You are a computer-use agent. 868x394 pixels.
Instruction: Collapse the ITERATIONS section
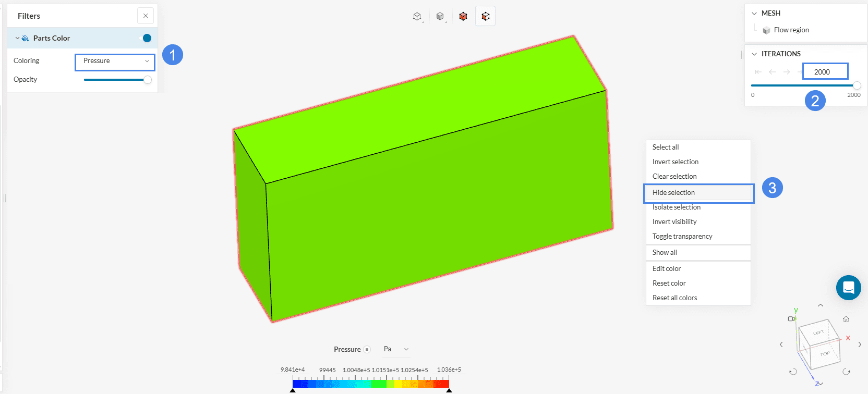coord(754,54)
